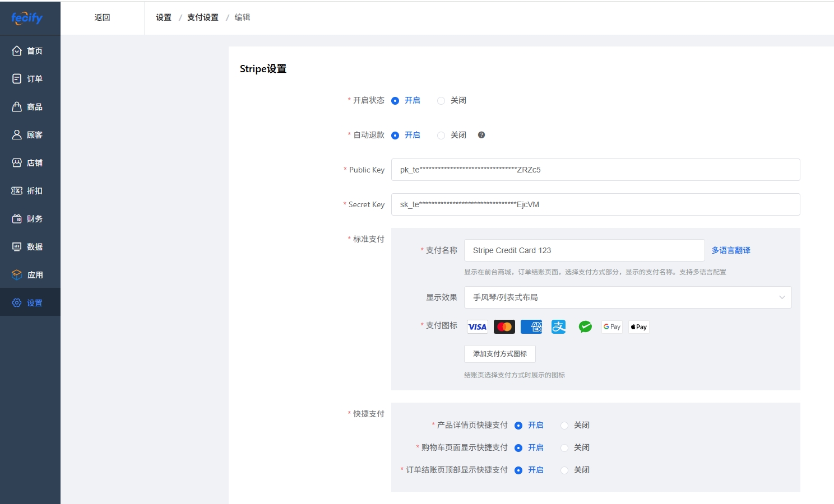
Task: Select 关闭 for 购物车页面显示快捷支付
Action: (564, 448)
